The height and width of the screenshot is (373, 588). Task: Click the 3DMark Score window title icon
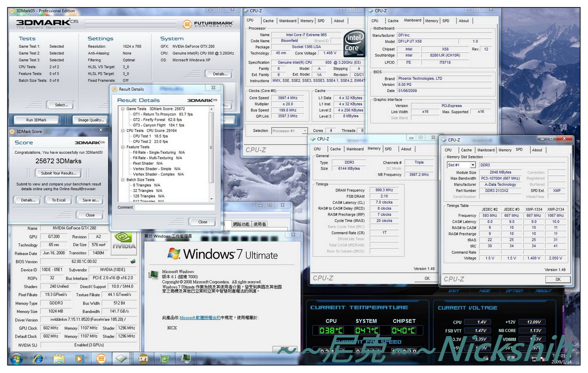[x=12, y=131]
